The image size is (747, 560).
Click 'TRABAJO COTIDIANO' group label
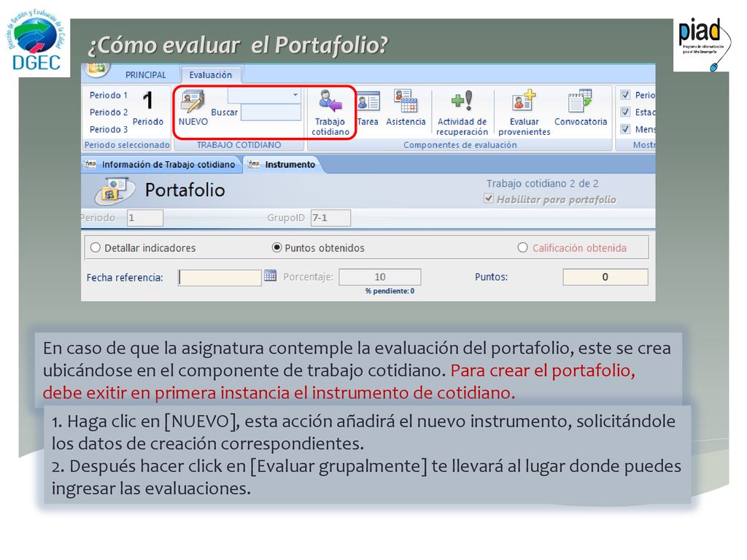pos(239,145)
